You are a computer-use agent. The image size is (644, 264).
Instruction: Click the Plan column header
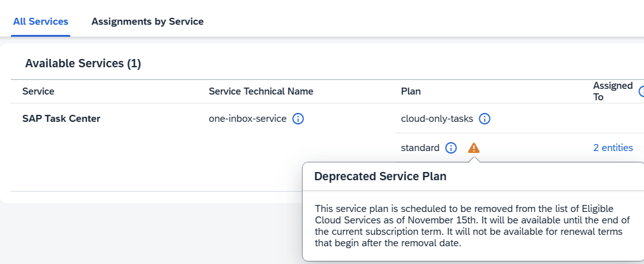[411, 91]
